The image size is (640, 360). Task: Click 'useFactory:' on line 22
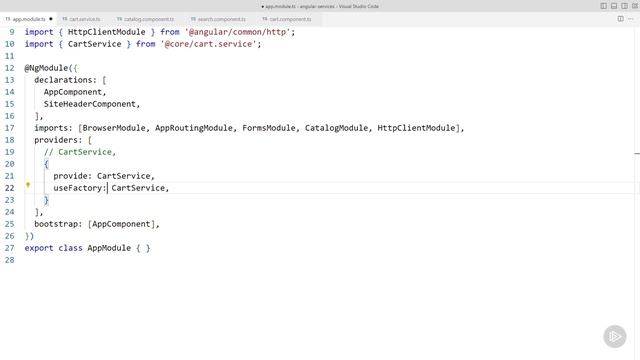point(80,188)
